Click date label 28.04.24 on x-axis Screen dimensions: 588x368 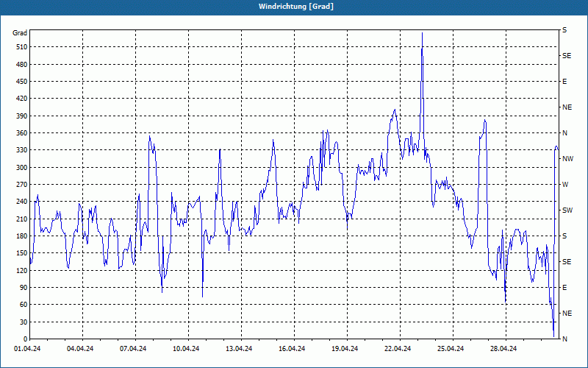click(x=503, y=349)
